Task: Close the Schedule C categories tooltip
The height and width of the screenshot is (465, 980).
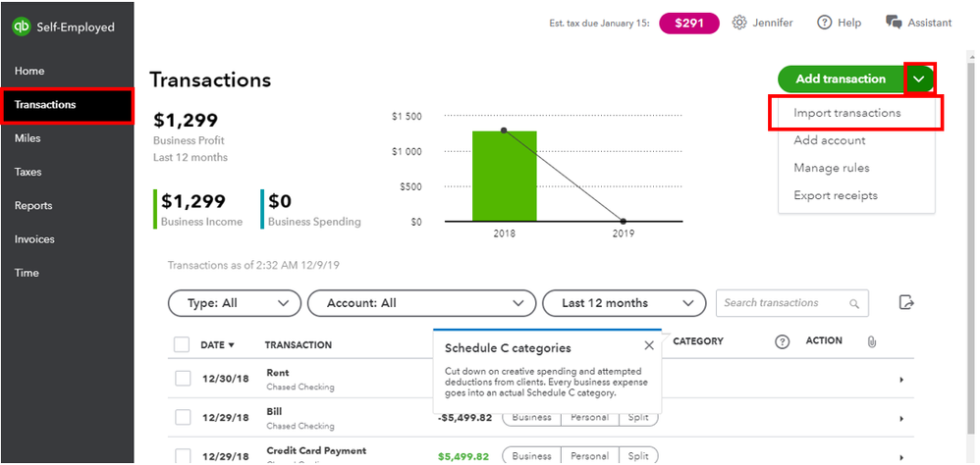Action: click(x=649, y=345)
